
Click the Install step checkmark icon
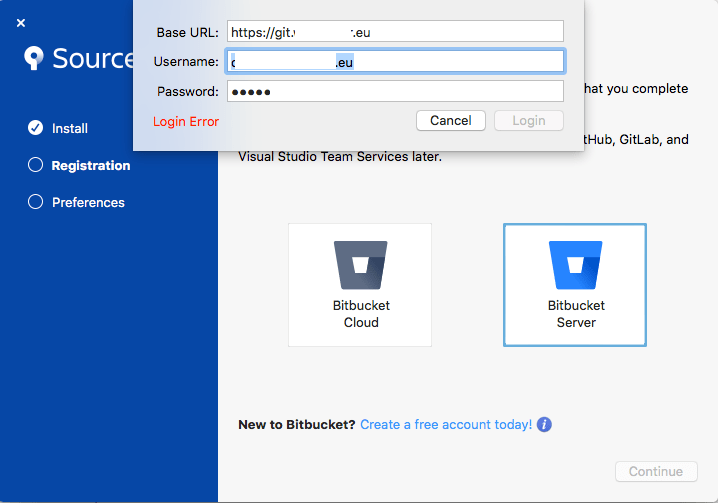(35, 128)
